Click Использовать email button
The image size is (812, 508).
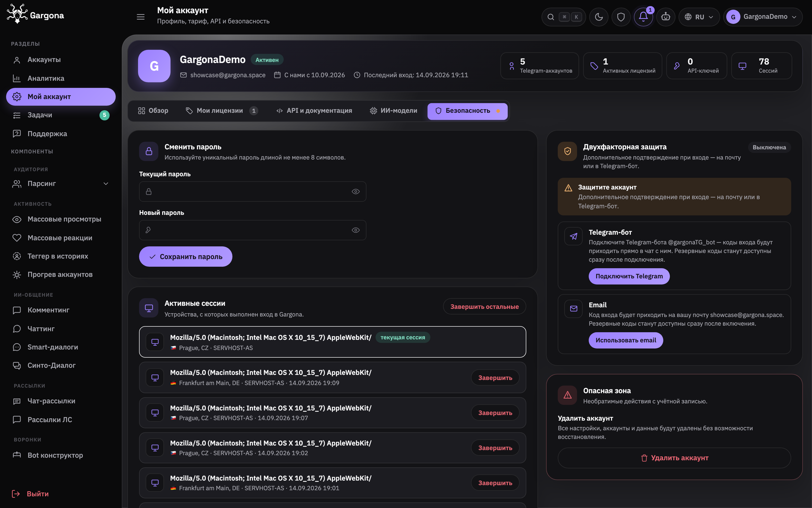[x=626, y=340]
